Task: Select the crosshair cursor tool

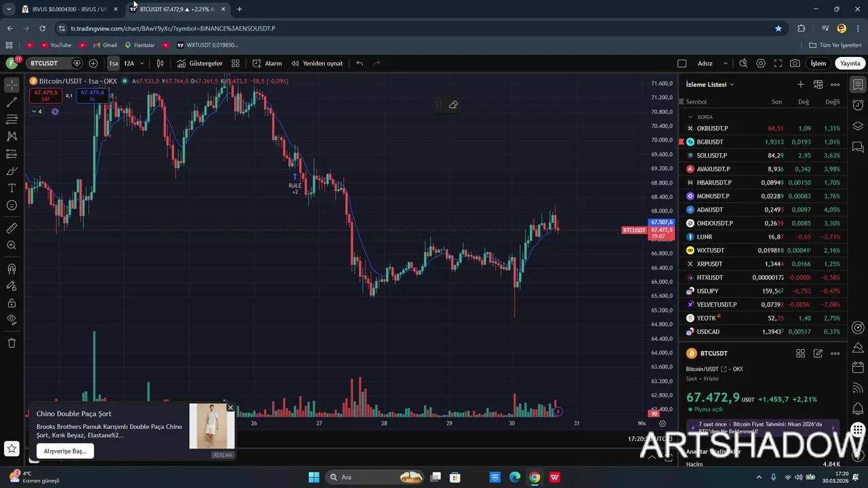Action: (12, 85)
